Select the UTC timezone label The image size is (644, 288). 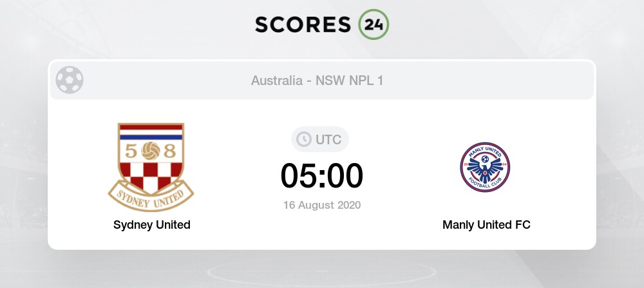(x=328, y=140)
